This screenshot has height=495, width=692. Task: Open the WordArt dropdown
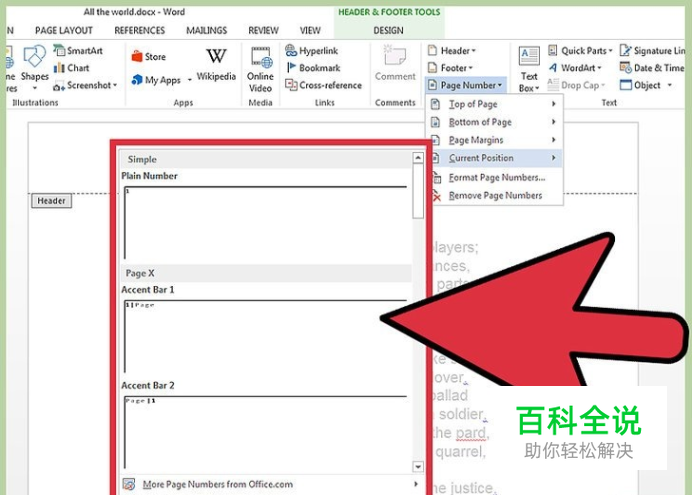coord(575,68)
